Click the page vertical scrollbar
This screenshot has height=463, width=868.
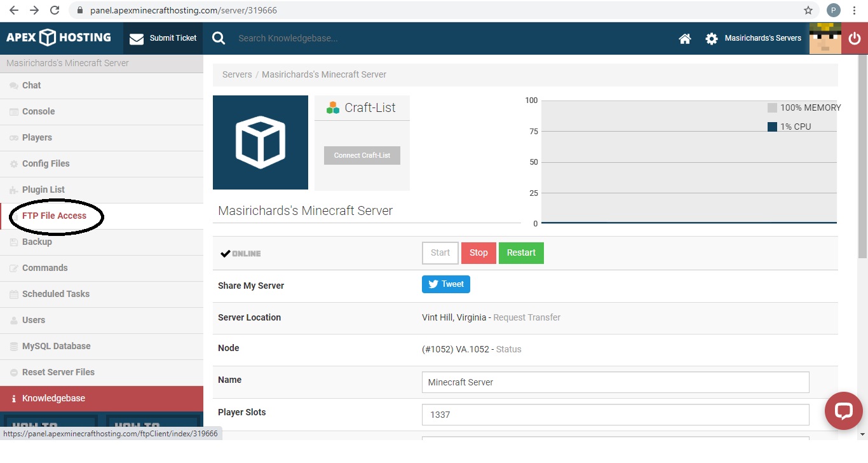(862, 156)
